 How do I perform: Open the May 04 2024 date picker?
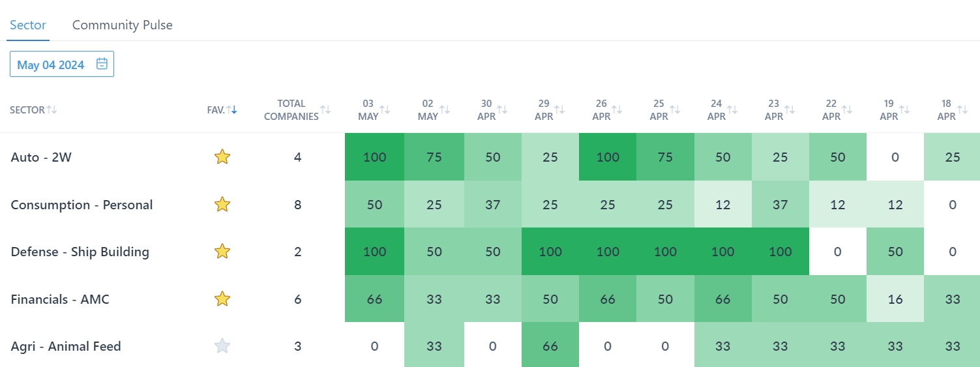point(62,64)
